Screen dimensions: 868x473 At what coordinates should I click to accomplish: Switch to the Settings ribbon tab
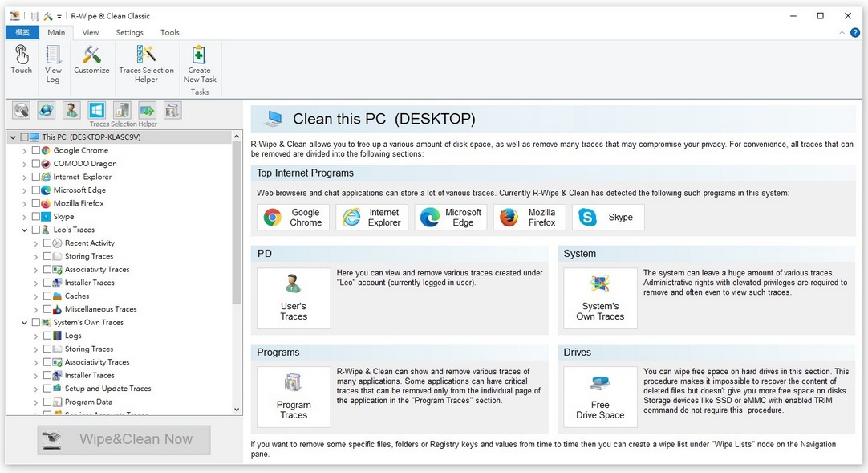129,33
